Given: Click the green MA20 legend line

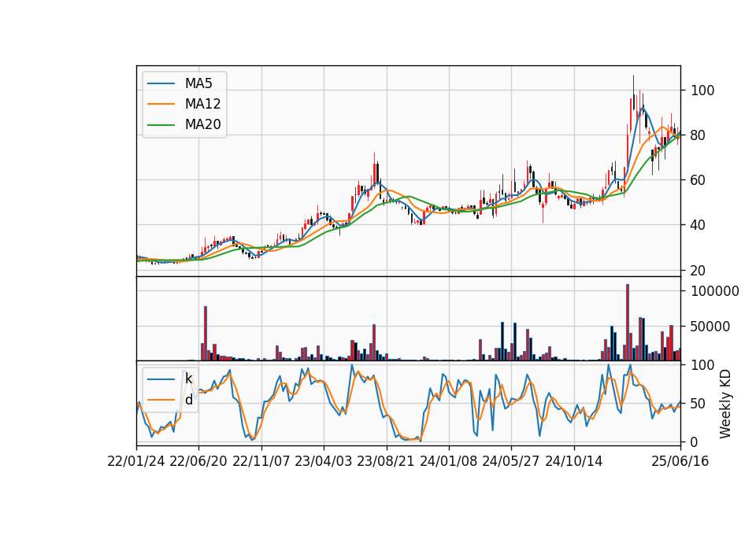Looking at the screenshot, I should point(161,125).
